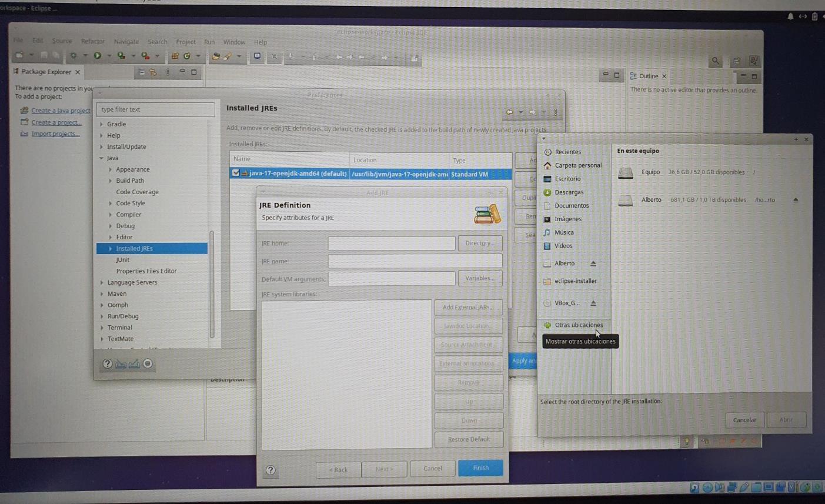
Task: Click the type filter text field in Preferences
Action: (x=155, y=109)
